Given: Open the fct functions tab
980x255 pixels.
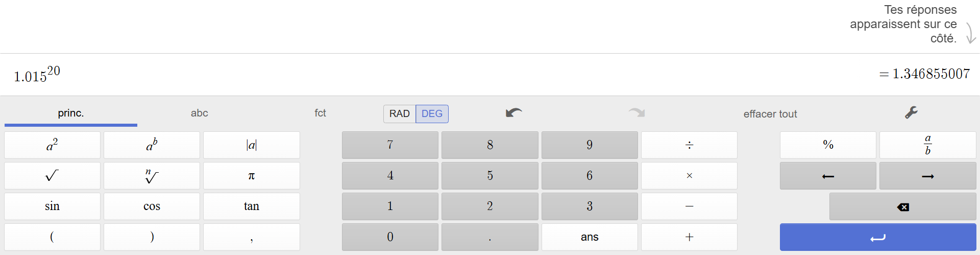Looking at the screenshot, I should [320, 113].
